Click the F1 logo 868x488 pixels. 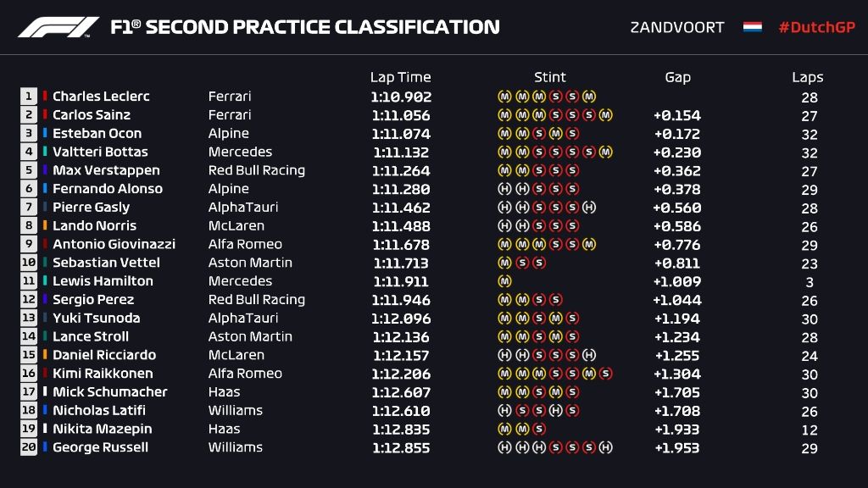point(58,27)
